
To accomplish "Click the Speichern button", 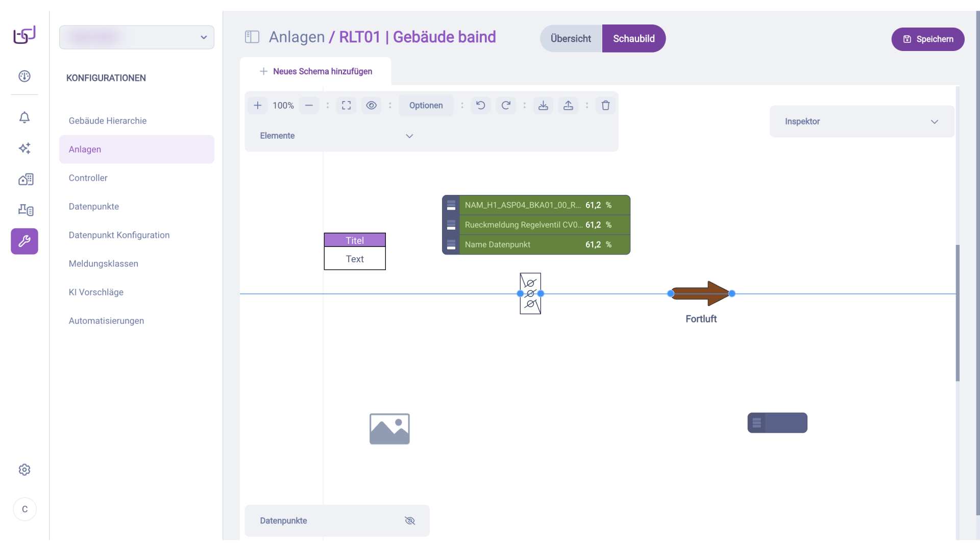I will coord(927,39).
